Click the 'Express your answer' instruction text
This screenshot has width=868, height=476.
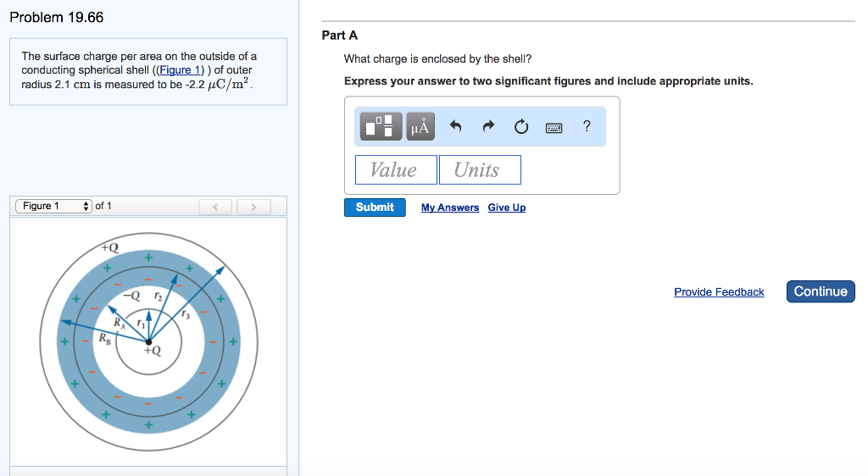(548, 81)
